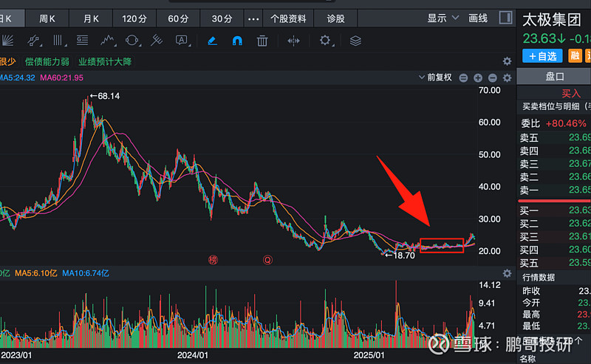The image size is (591, 364).
Task: Open the trend line segment tool options
Action: pyautogui.click(x=34, y=41)
